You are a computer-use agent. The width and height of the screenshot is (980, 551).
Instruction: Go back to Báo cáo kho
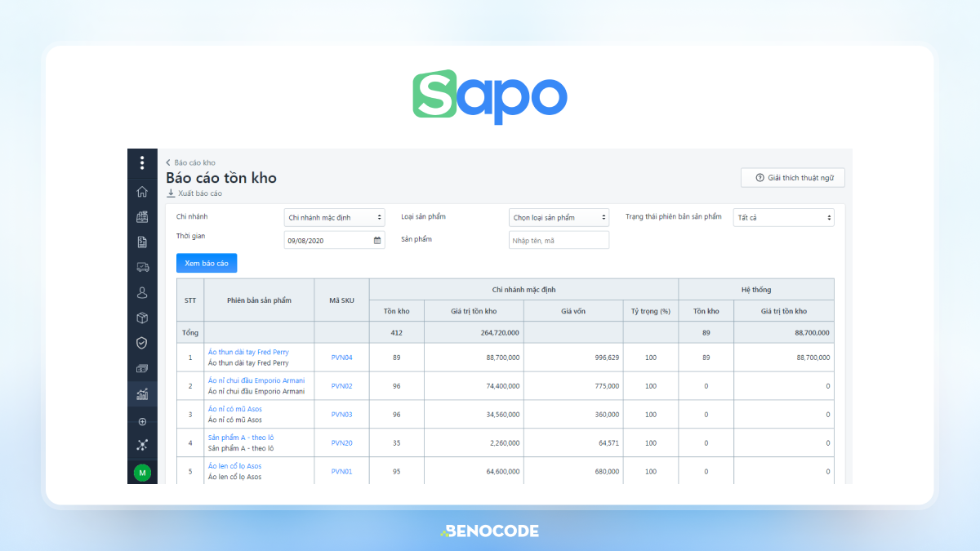click(191, 162)
